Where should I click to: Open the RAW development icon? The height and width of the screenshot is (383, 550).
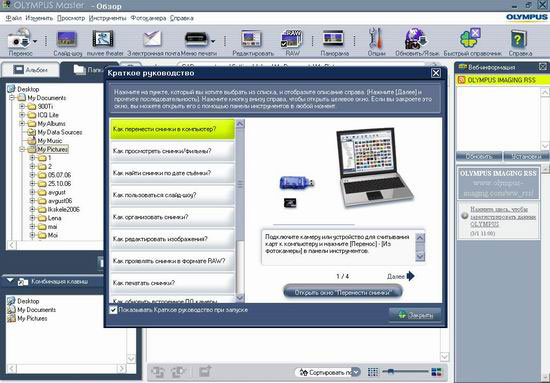[x=291, y=39]
